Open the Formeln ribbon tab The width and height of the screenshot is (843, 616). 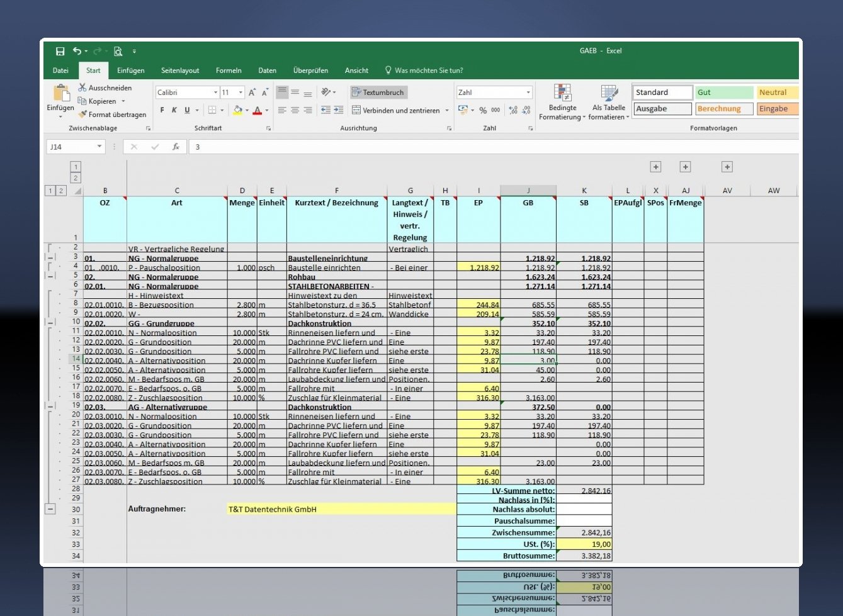click(229, 70)
